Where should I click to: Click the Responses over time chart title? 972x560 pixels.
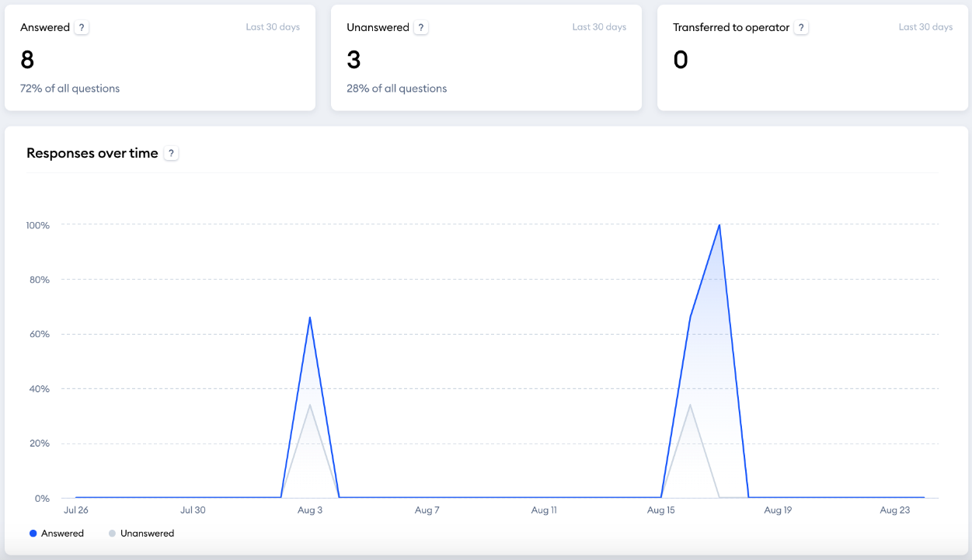(91, 152)
